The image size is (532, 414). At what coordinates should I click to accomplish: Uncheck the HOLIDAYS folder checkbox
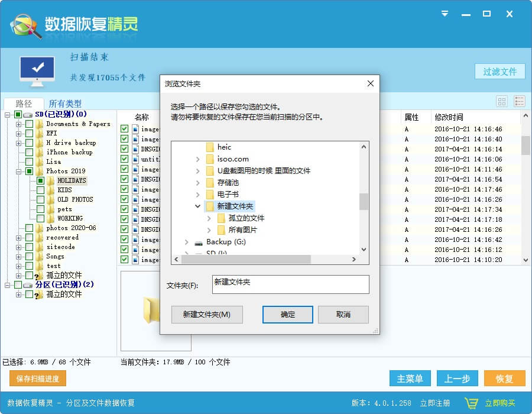tap(41, 180)
